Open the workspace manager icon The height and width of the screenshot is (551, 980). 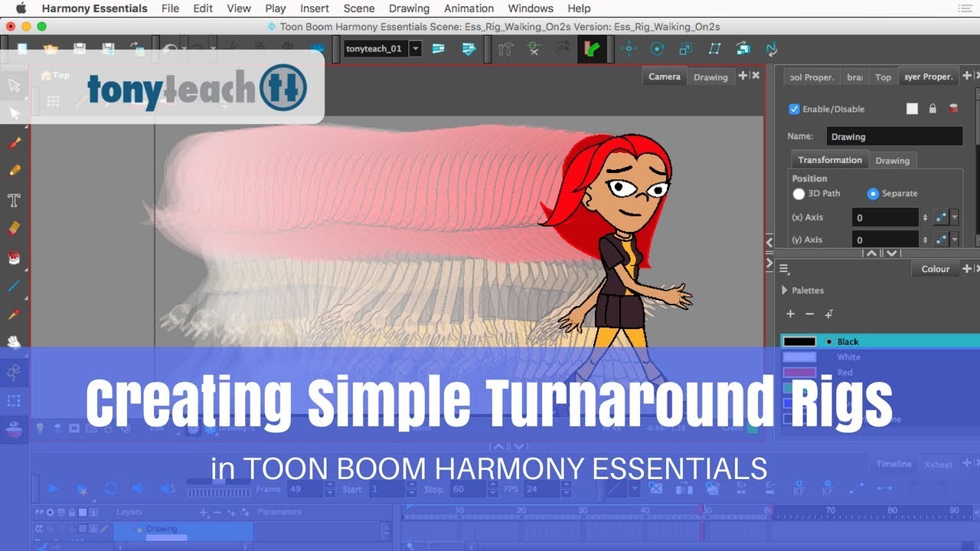click(x=469, y=49)
